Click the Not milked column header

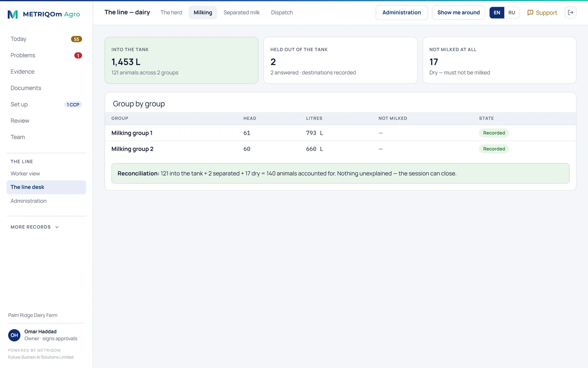click(393, 118)
